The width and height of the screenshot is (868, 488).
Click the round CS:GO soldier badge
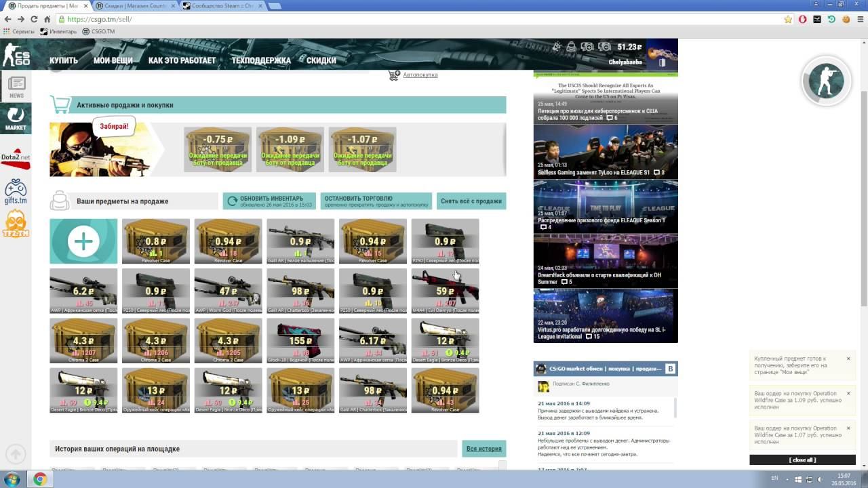click(x=826, y=81)
